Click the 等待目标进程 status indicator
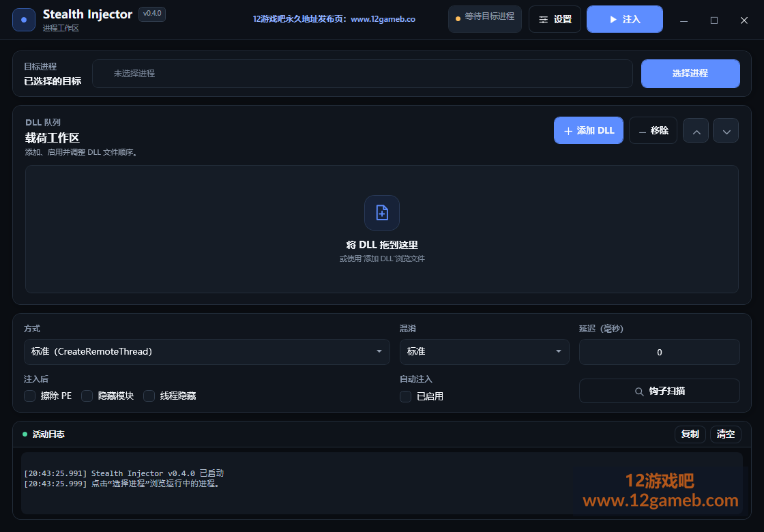The height and width of the screenshot is (532, 764). coord(485,19)
